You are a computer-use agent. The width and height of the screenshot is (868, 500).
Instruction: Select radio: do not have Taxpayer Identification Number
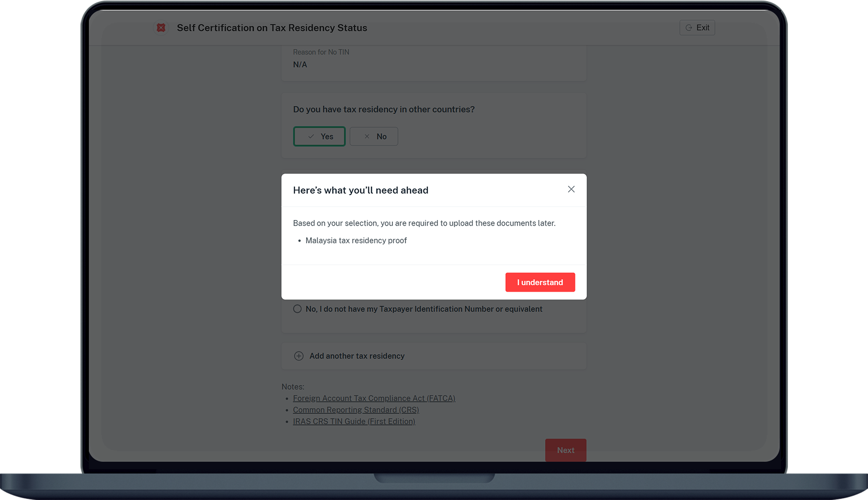297,309
